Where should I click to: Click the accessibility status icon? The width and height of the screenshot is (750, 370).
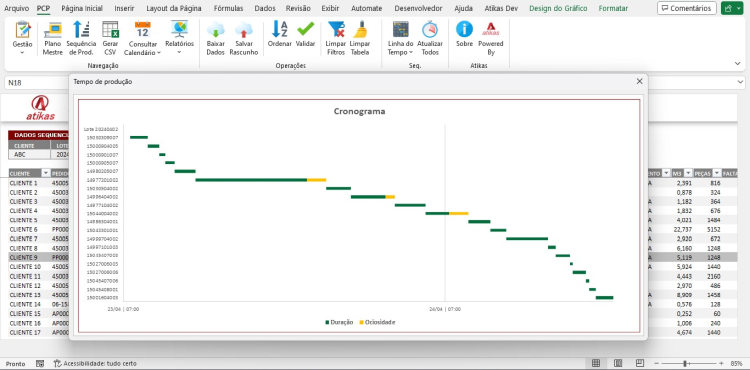(x=57, y=363)
